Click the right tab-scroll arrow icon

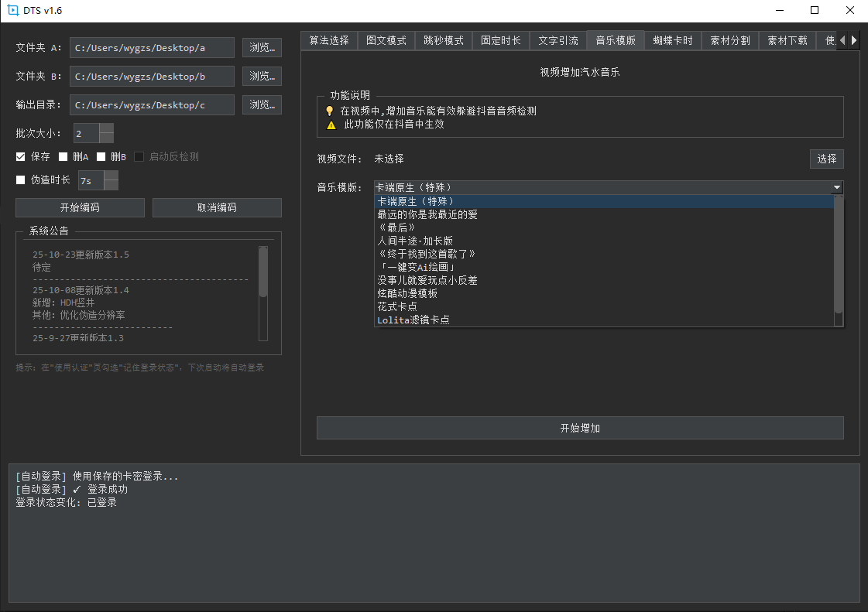855,40
